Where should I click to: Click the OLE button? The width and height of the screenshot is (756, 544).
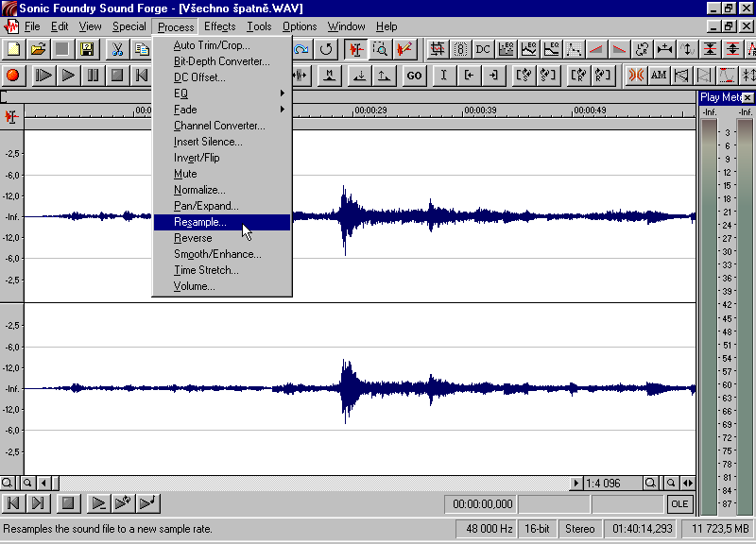[679, 504]
